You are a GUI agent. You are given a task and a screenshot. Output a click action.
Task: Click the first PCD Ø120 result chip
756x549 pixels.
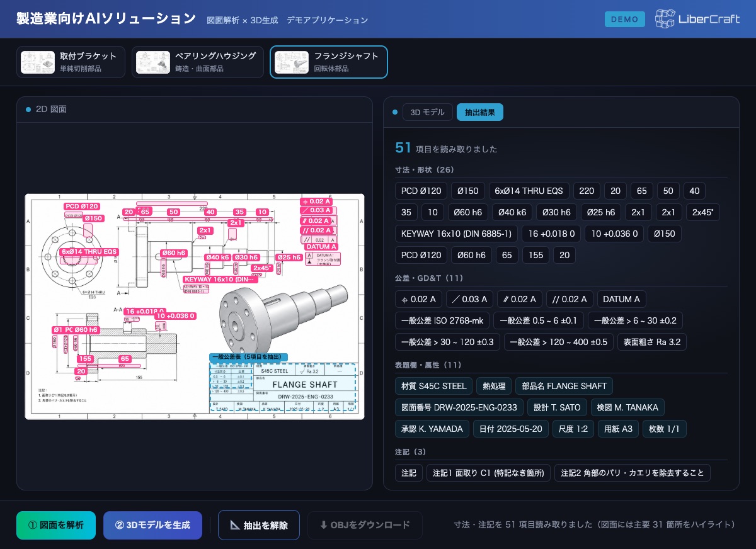coord(421,191)
